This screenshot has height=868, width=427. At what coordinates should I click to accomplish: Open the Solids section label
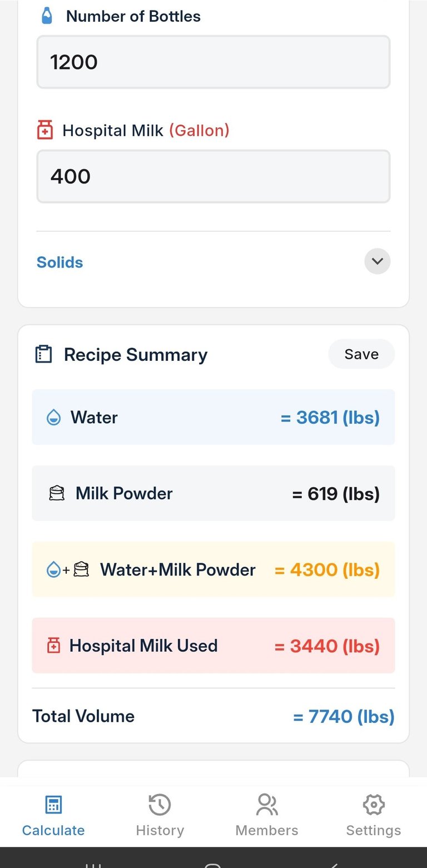point(60,262)
